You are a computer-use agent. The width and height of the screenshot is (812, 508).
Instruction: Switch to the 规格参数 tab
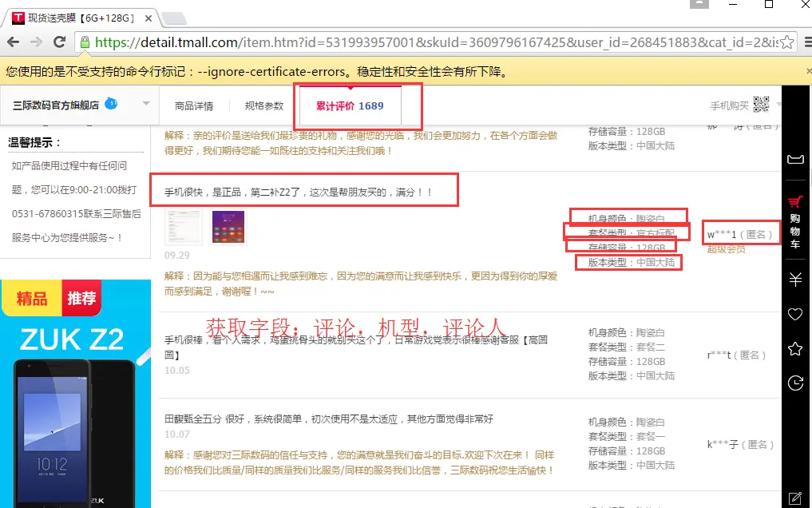(264, 105)
